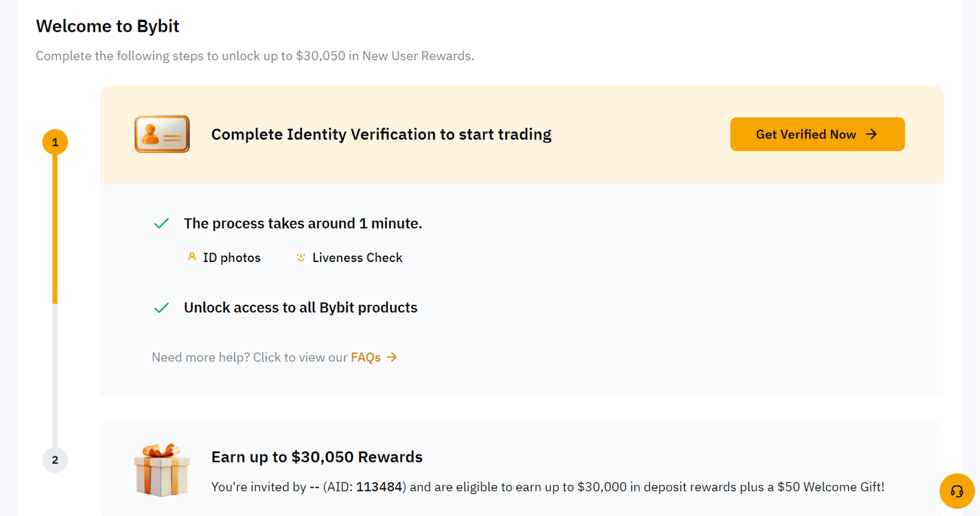Select step 2 circle in the progress track
The width and height of the screenshot is (980, 516).
click(55, 460)
